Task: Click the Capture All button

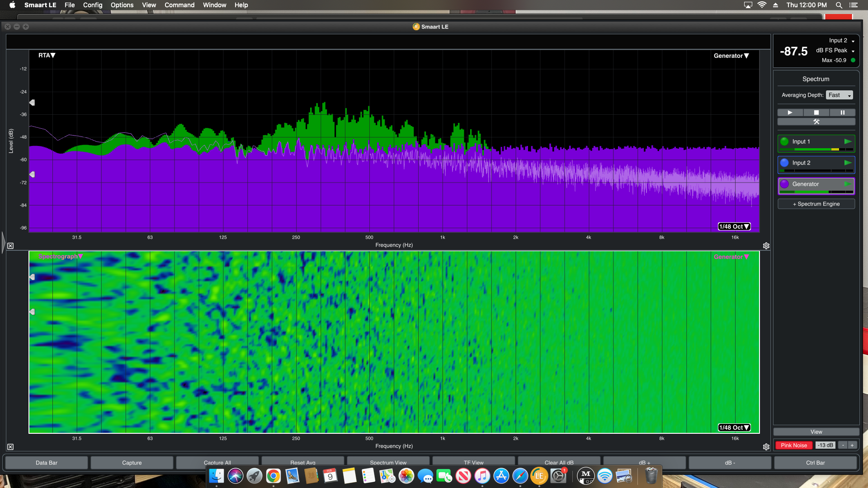Action: tap(217, 463)
